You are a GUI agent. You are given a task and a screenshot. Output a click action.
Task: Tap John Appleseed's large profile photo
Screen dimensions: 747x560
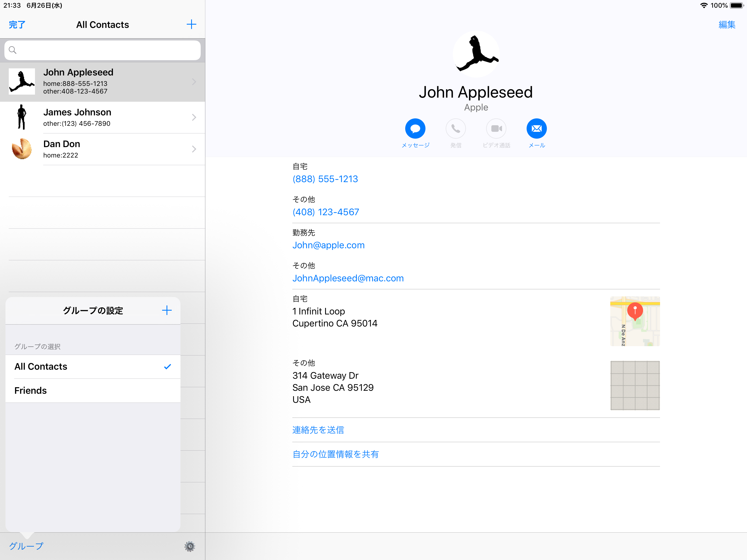click(x=476, y=54)
